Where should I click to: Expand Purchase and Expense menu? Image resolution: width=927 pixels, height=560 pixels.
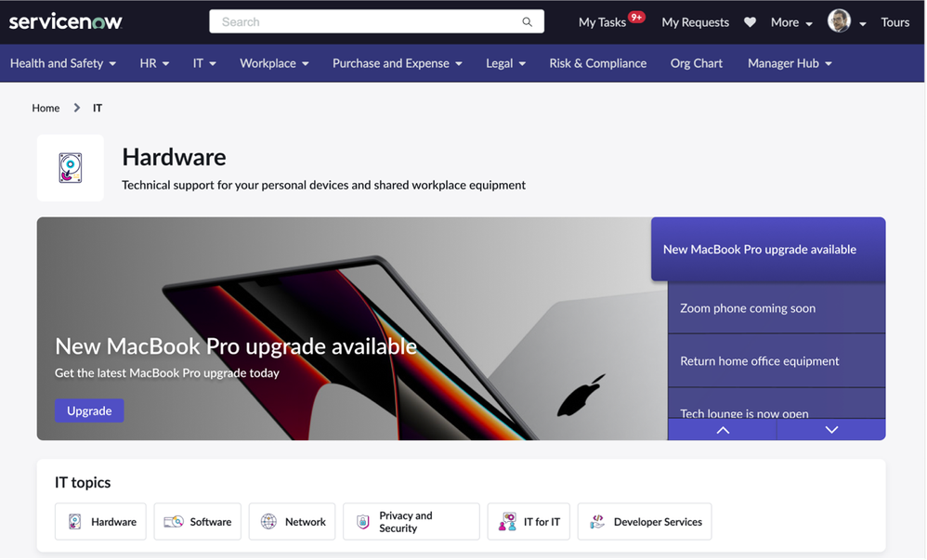pos(398,63)
